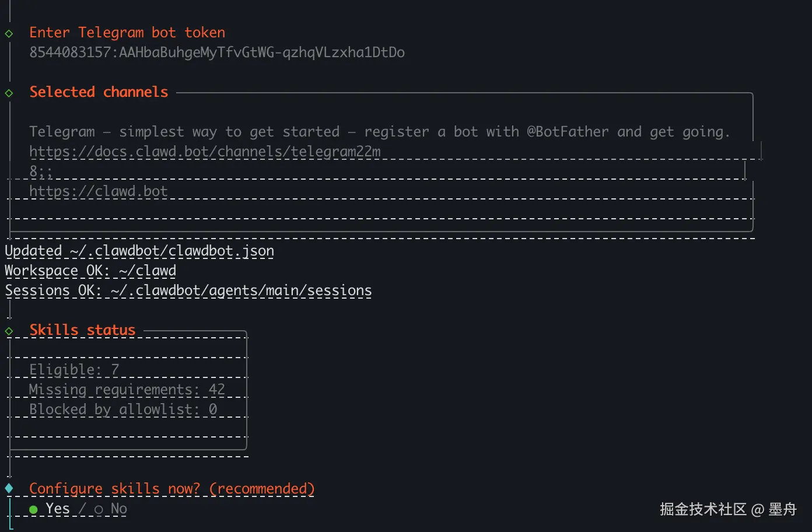Screen dimensions: 812x532
Task: Open the https://clawd.bot link
Action: click(x=98, y=191)
